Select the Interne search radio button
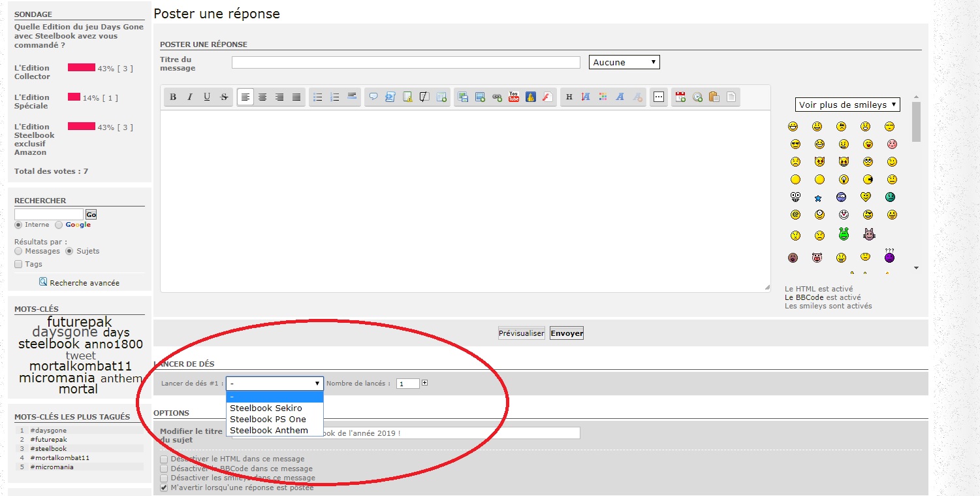 coord(18,225)
